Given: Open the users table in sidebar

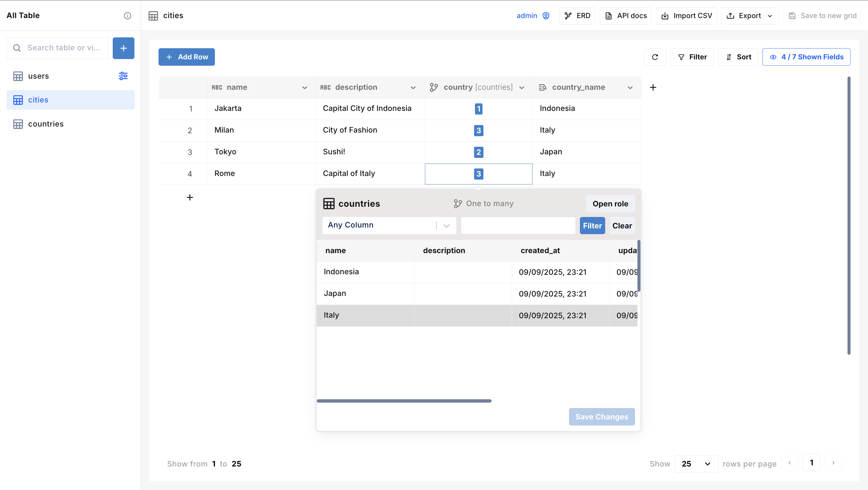Looking at the screenshot, I should click(x=38, y=76).
